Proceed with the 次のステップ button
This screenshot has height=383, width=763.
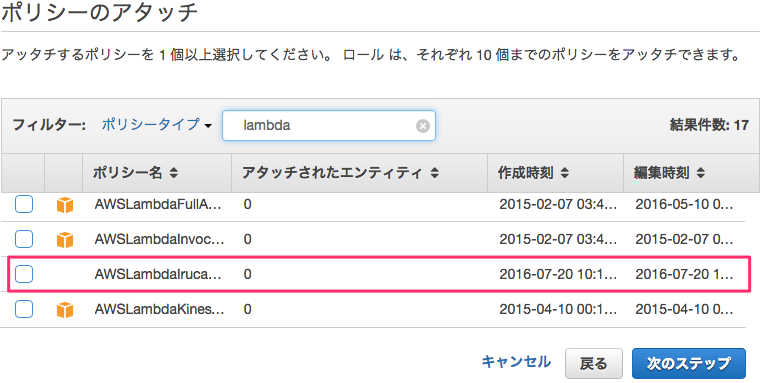(x=689, y=364)
